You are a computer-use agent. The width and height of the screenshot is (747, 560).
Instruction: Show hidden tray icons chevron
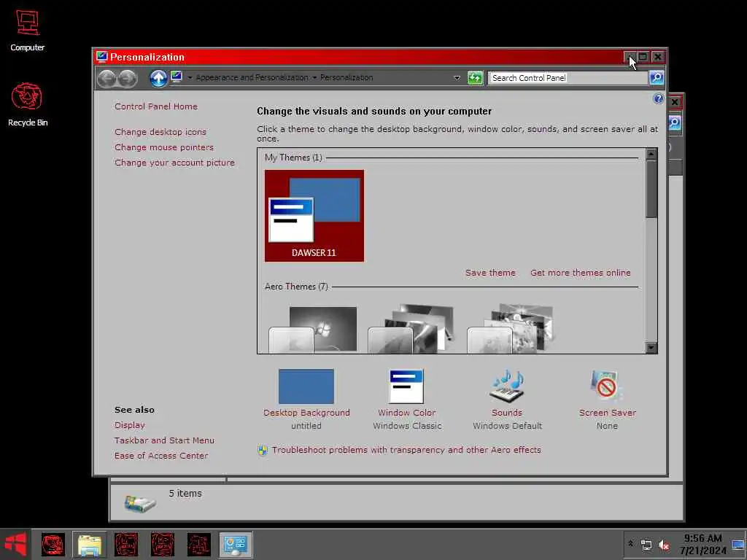[x=631, y=544]
